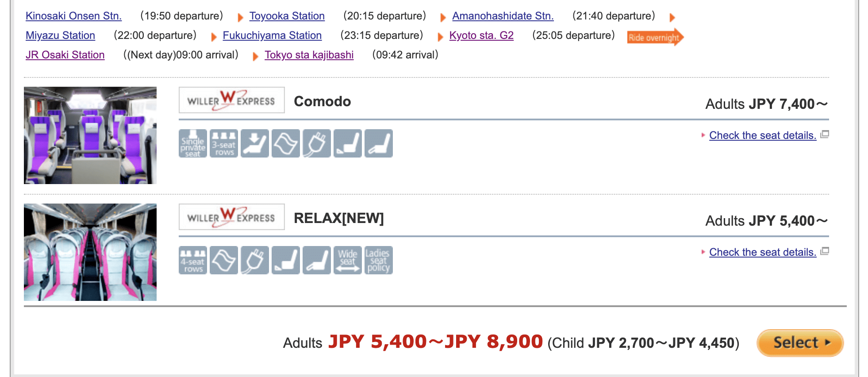Image resolution: width=868 pixels, height=377 pixels.
Task: Click the power outlet plug icon for Comodo
Action: [x=317, y=143]
